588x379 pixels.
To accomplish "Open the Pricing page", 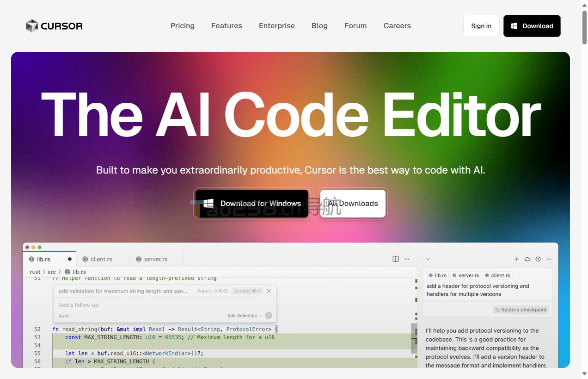I will pos(183,26).
